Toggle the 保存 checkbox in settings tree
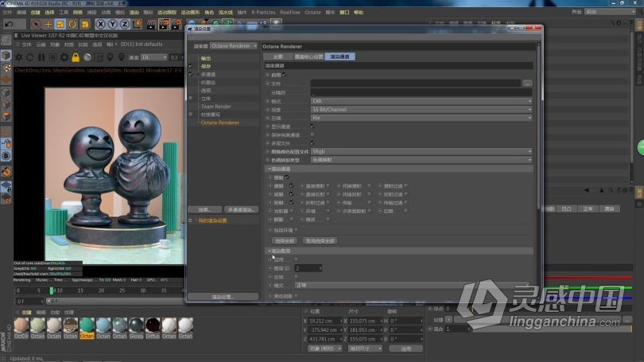 (191, 66)
